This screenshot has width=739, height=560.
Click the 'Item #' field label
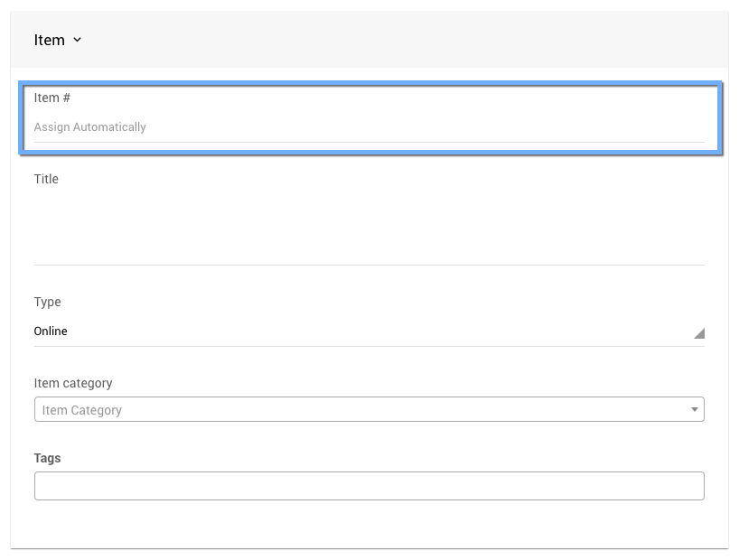(52, 98)
